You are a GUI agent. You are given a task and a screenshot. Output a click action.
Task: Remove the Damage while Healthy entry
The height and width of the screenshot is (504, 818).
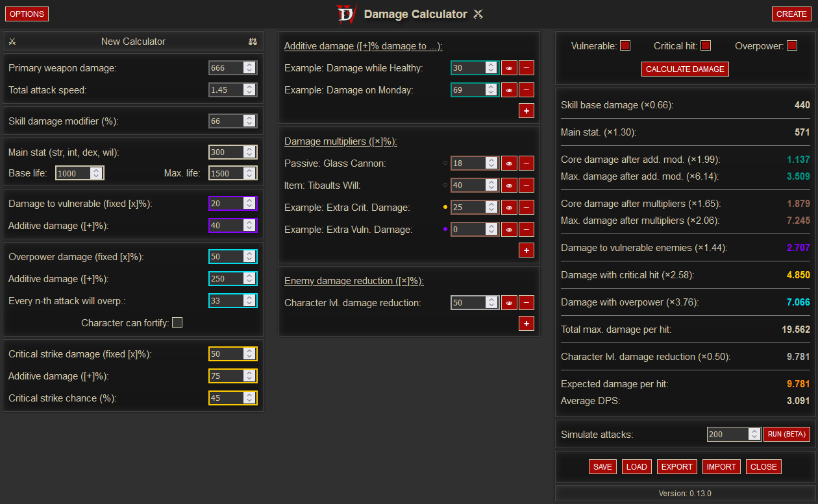pyautogui.click(x=526, y=68)
